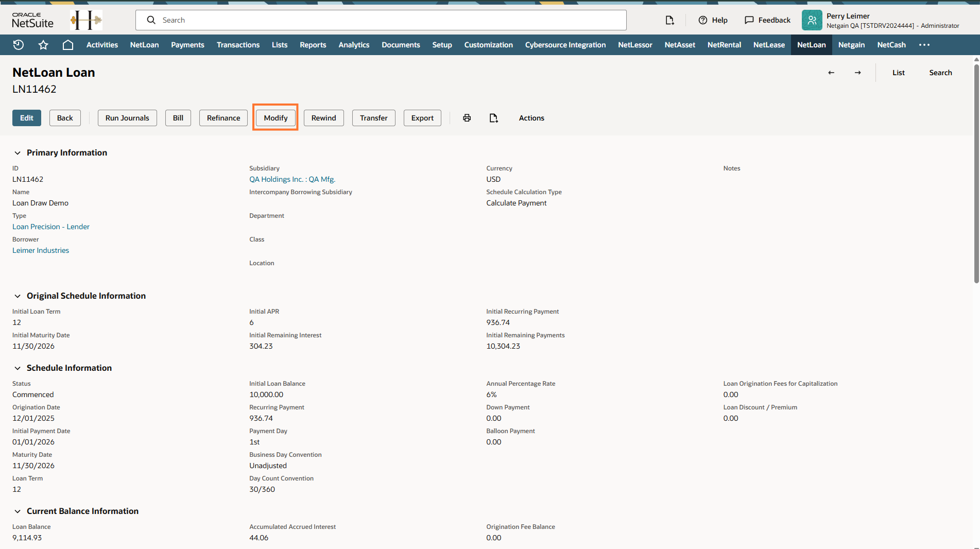Open the NetLease menu

769,45
